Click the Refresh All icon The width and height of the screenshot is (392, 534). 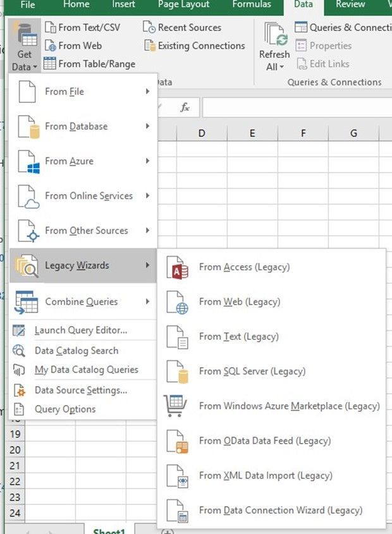[x=276, y=34]
